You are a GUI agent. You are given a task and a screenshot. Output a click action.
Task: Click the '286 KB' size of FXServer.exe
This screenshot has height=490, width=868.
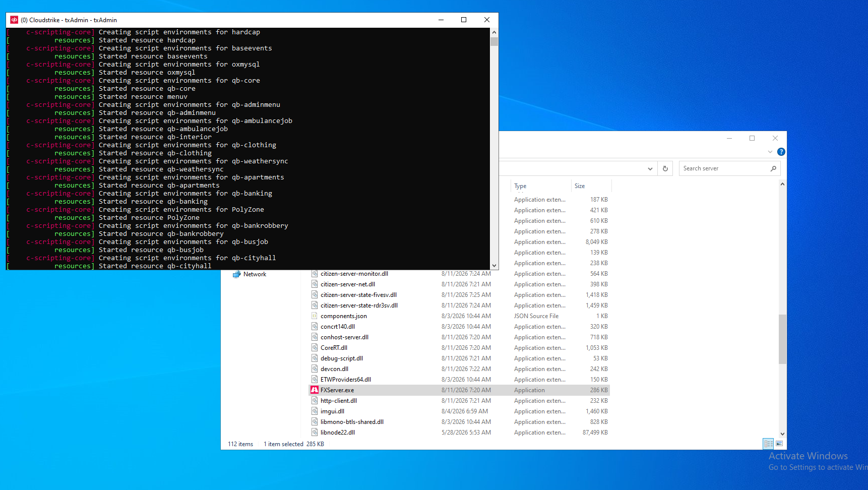coord(599,390)
